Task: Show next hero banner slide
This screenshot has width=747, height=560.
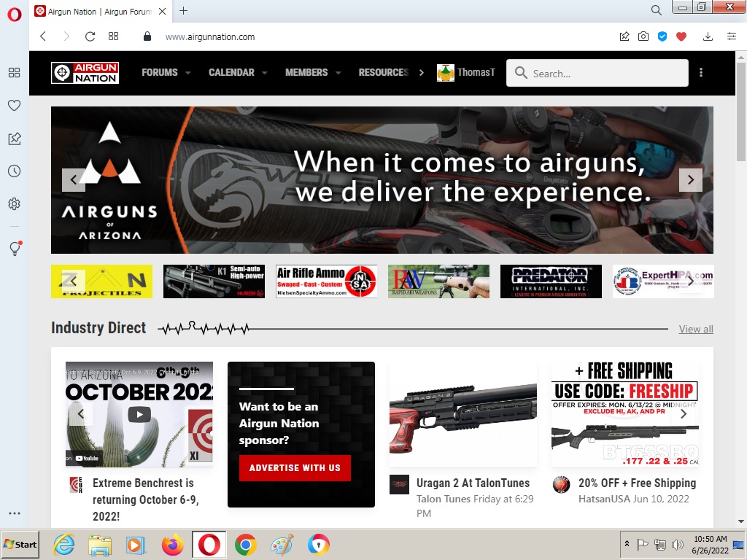Action: pyautogui.click(x=691, y=180)
